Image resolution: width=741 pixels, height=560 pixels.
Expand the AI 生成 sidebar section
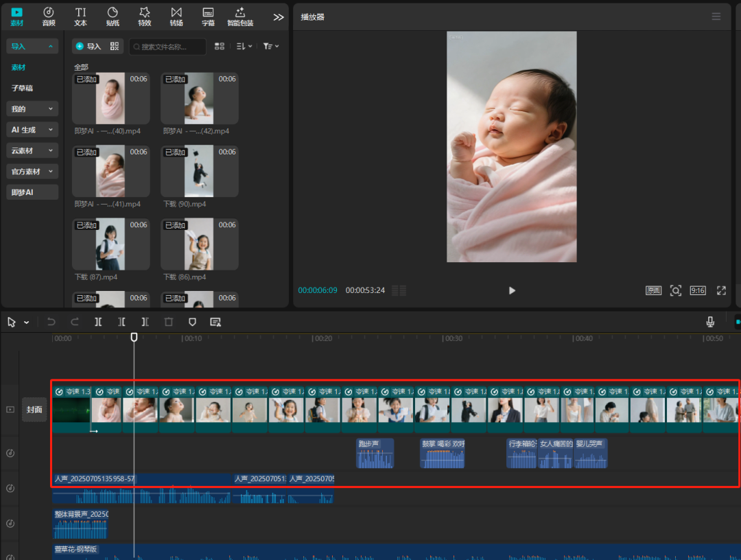[32, 130]
